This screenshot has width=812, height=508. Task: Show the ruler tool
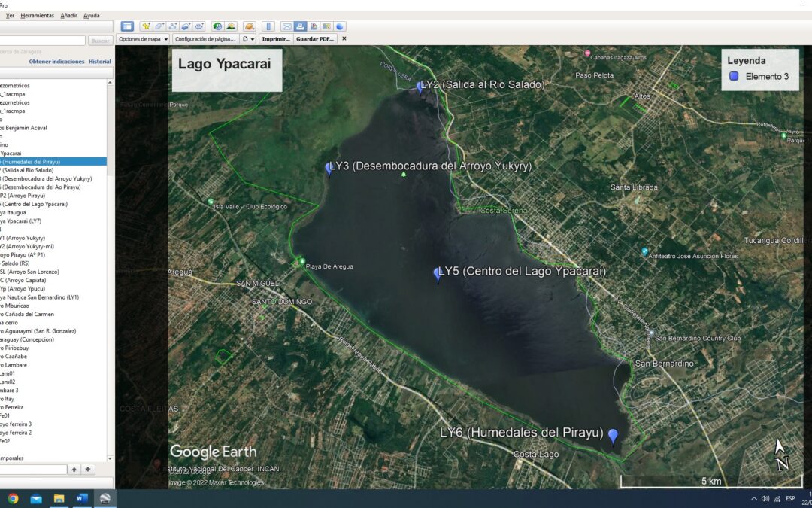268,26
